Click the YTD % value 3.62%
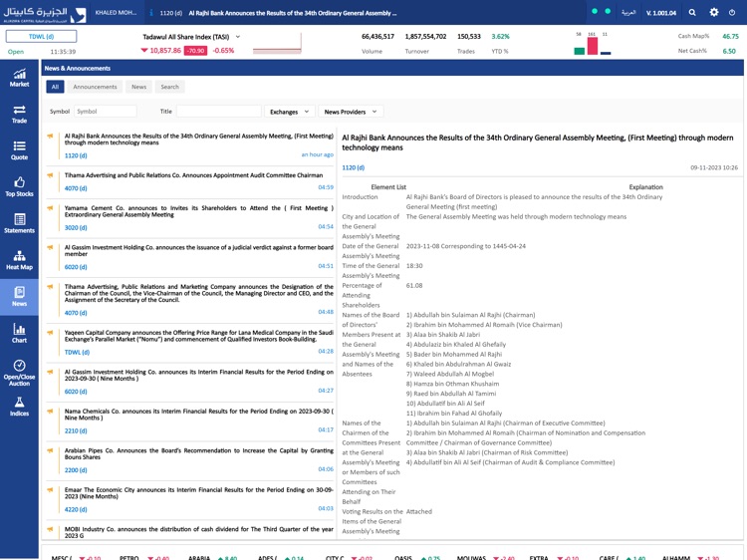 [x=500, y=36]
